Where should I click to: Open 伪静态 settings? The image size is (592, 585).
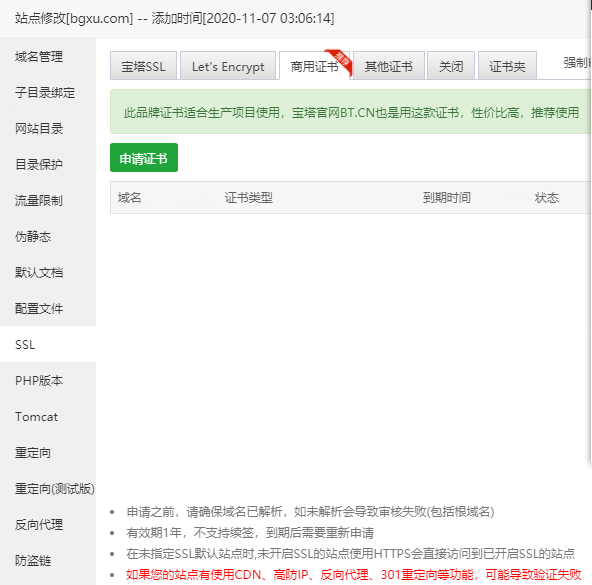[x=33, y=237]
